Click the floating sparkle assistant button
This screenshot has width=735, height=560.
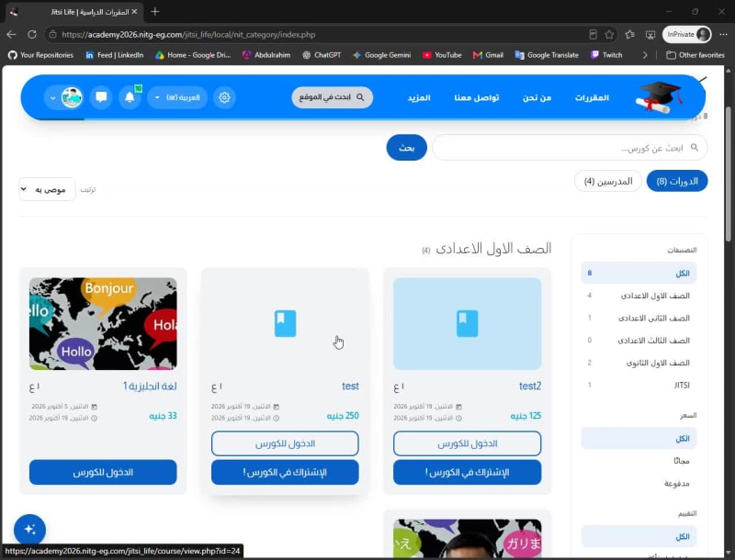(30, 530)
